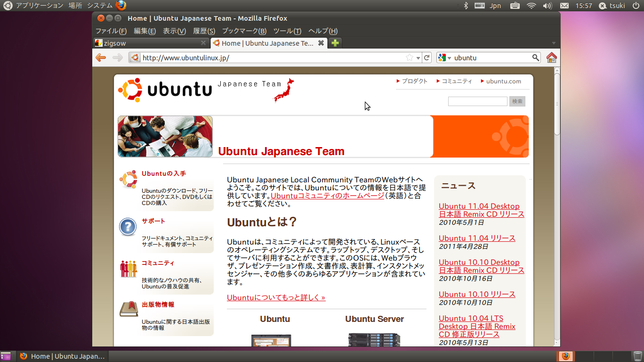The height and width of the screenshot is (362, 644).
Task: Click the people community icon
Action: [128, 269]
